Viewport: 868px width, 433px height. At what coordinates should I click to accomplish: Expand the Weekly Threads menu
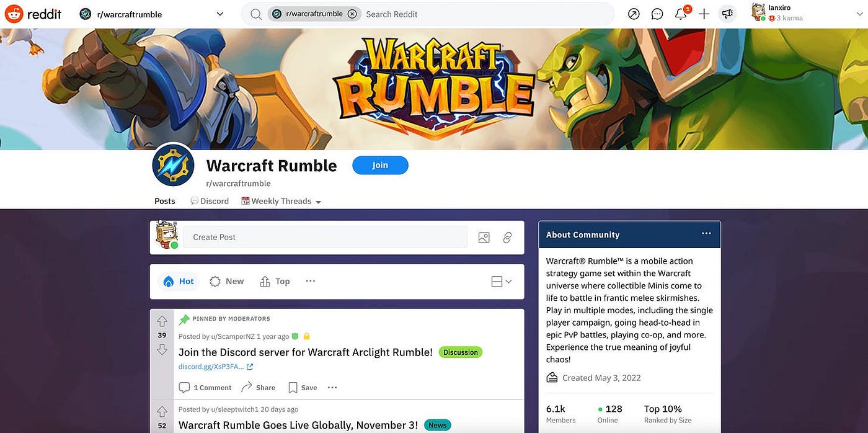point(319,202)
